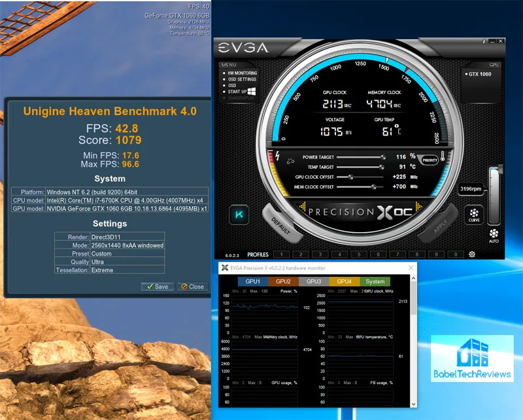Image resolution: width=523 pixels, height=420 pixels.
Task: Click the right yellow arrow beside XOC logo
Action: tap(418, 207)
